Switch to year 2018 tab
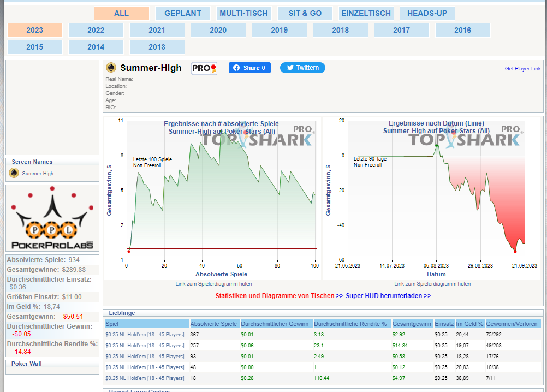 341,31
